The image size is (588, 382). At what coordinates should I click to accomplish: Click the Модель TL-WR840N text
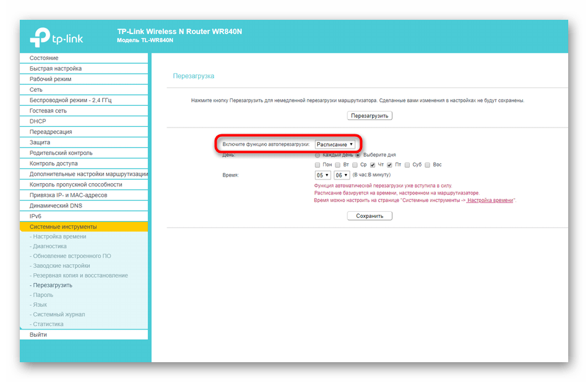pyautogui.click(x=145, y=40)
